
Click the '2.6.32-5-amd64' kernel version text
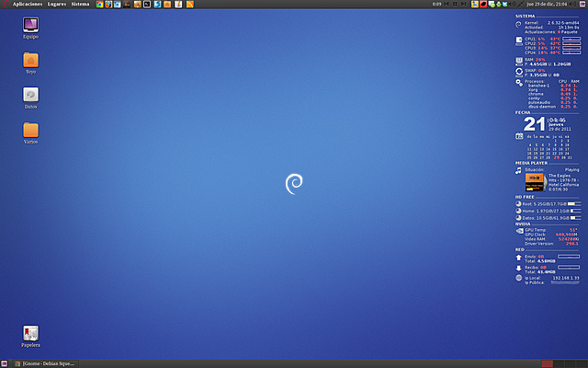pyautogui.click(x=563, y=23)
